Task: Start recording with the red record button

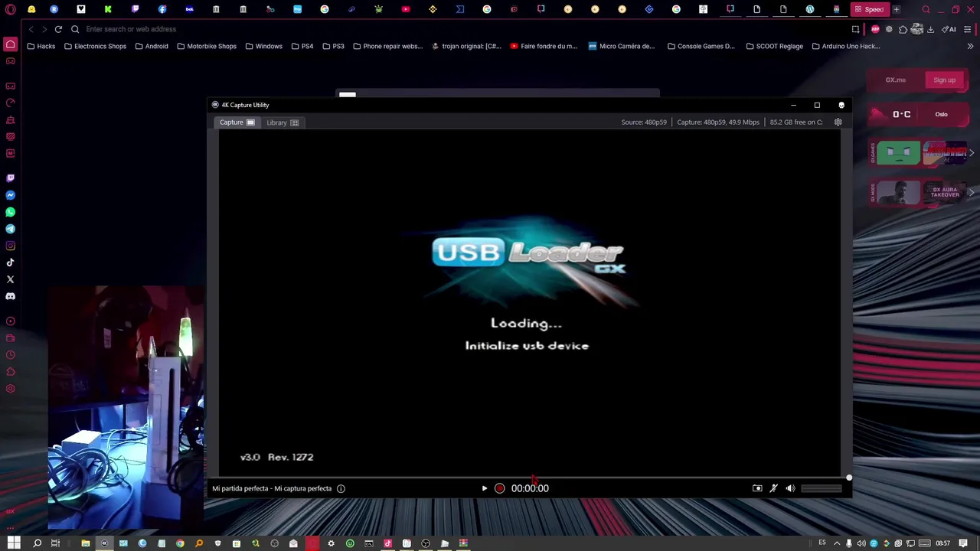Action: 499,488
